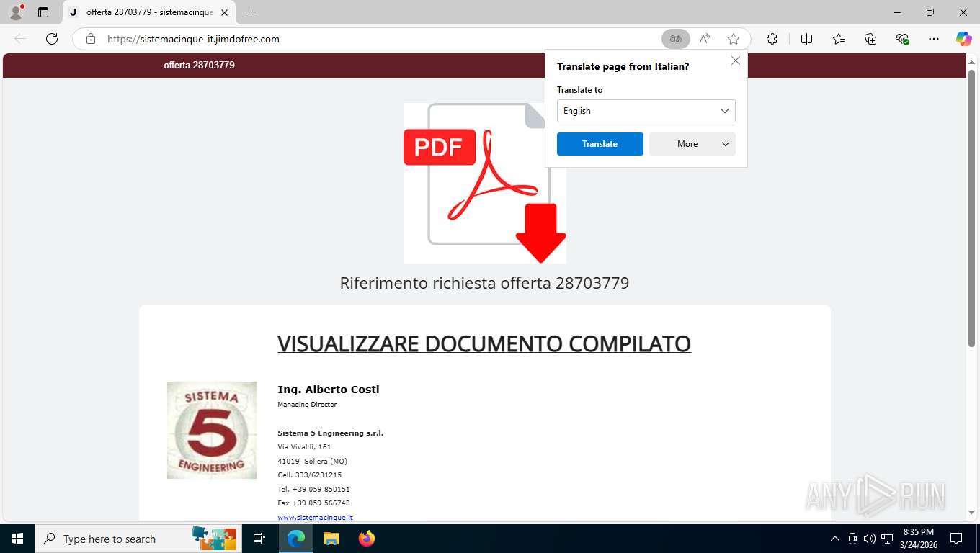Refresh the page
This screenshot has width=980, height=553.
coord(52,39)
